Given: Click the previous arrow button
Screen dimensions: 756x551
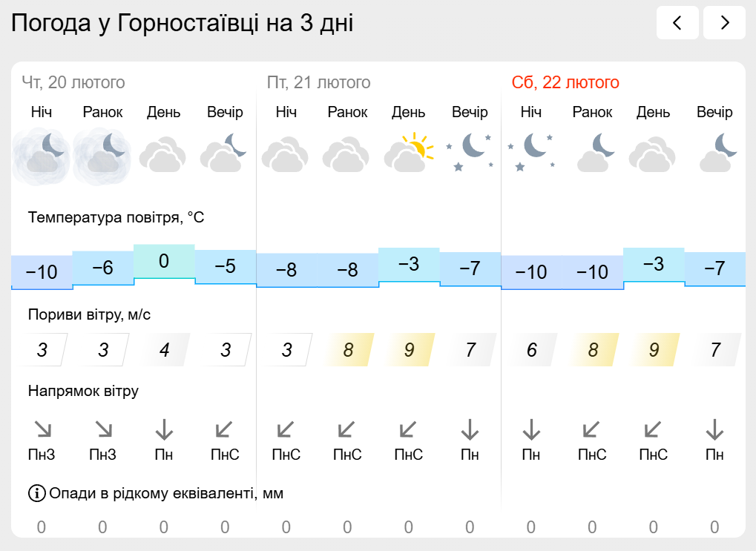Looking at the screenshot, I should (677, 23).
